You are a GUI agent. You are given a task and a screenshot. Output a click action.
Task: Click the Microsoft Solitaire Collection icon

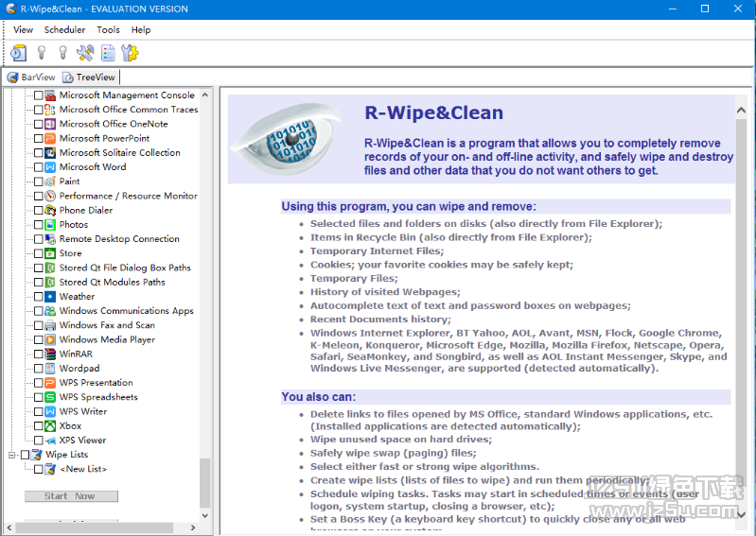(x=50, y=153)
